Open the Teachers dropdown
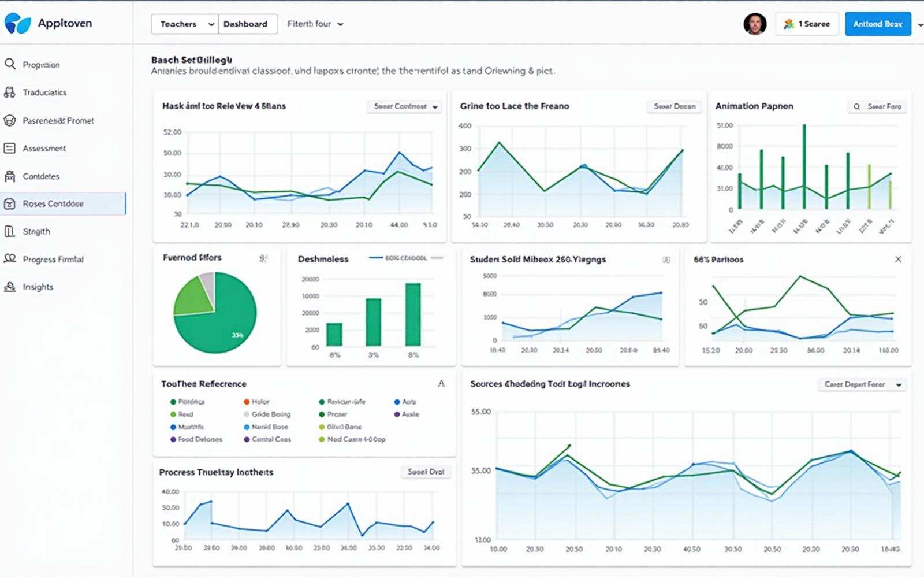The image size is (924, 578). 184,24
